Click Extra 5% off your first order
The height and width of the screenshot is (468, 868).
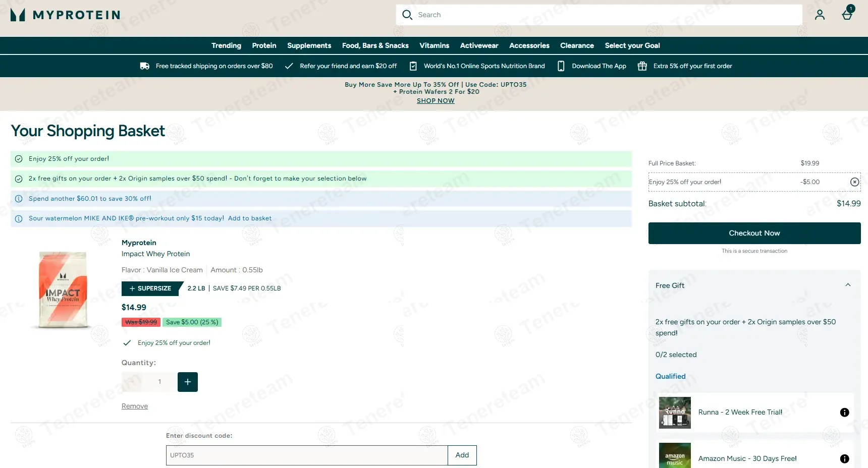[692, 66]
